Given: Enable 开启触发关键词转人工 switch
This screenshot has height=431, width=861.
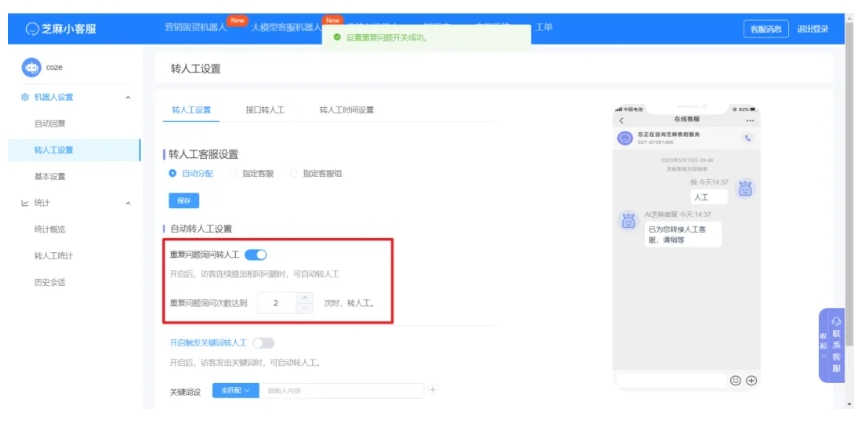Looking at the screenshot, I should (263, 343).
